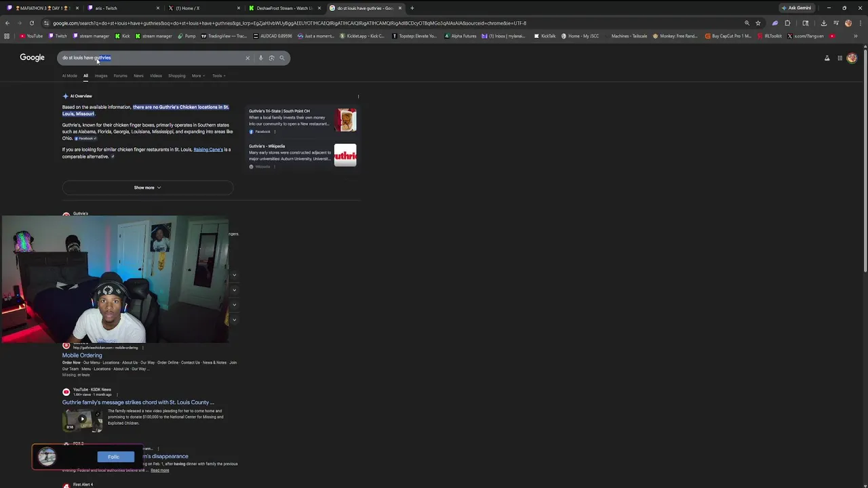Open the Pump bookmark
Image resolution: width=868 pixels, height=488 pixels.
click(x=187, y=36)
